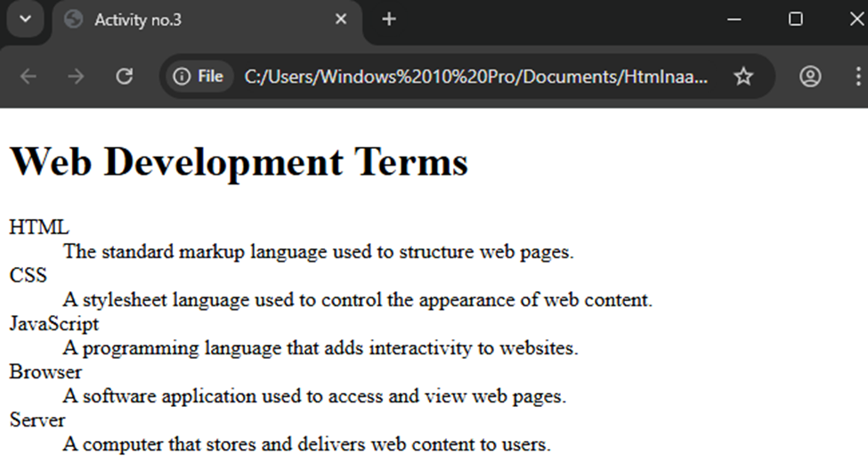This screenshot has height=464, width=868.
Task: Go forward with the forward arrow
Action: [77, 77]
